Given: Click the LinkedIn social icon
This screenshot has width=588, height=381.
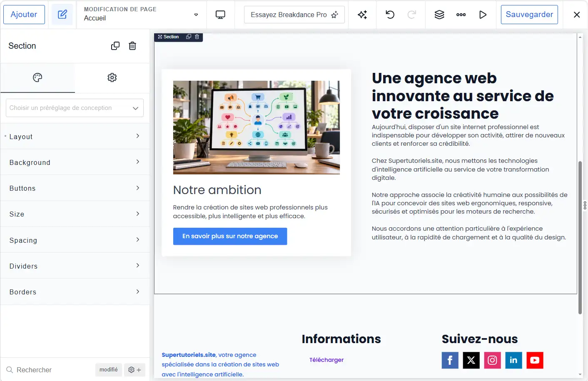Looking at the screenshot, I should (513, 360).
